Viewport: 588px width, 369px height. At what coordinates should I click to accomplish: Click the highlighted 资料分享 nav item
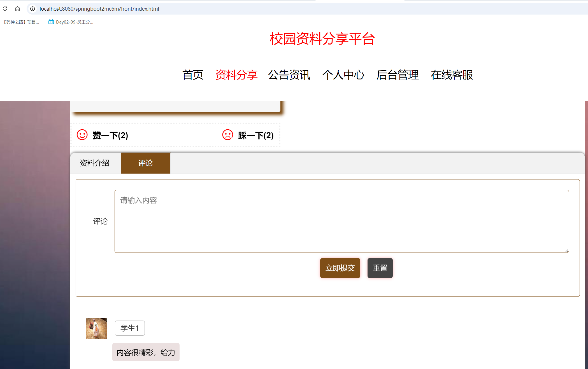tap(237, 75)
